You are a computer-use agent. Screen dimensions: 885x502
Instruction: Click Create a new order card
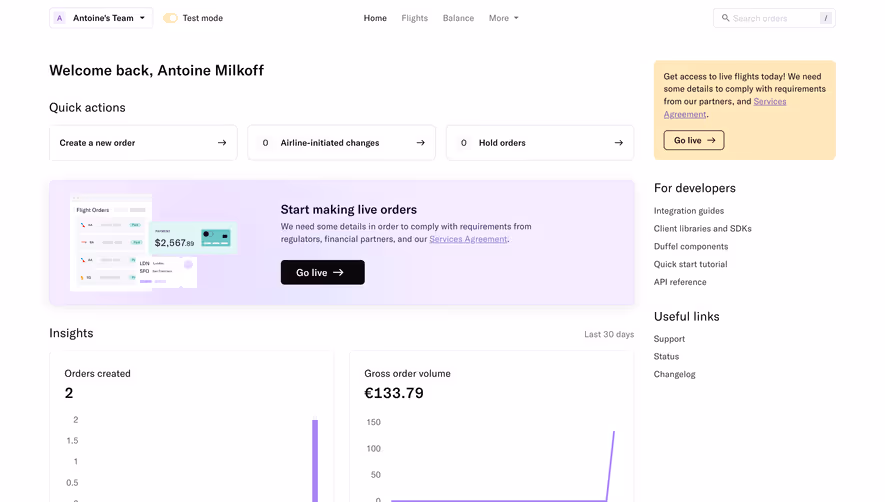(143, 143)
